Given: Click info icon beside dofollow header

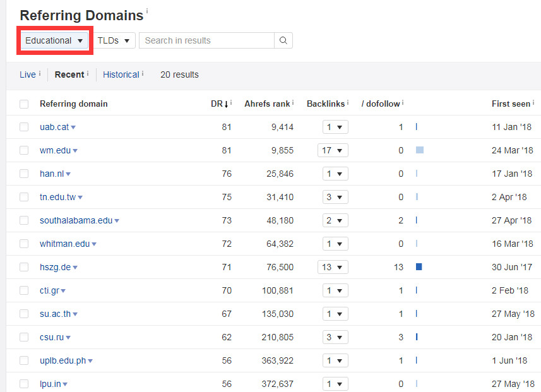Looking at the screenshot, I should (x=403, y=102).
